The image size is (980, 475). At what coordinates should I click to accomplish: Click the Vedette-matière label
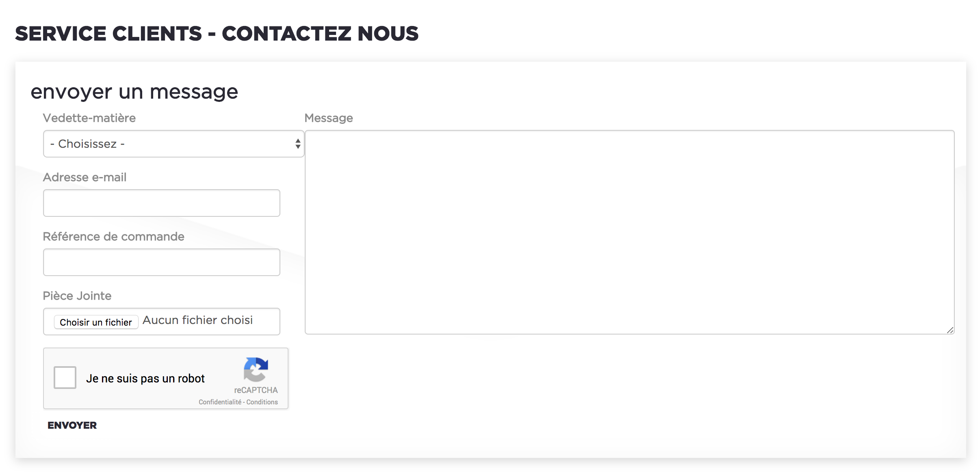coord(89,118)
